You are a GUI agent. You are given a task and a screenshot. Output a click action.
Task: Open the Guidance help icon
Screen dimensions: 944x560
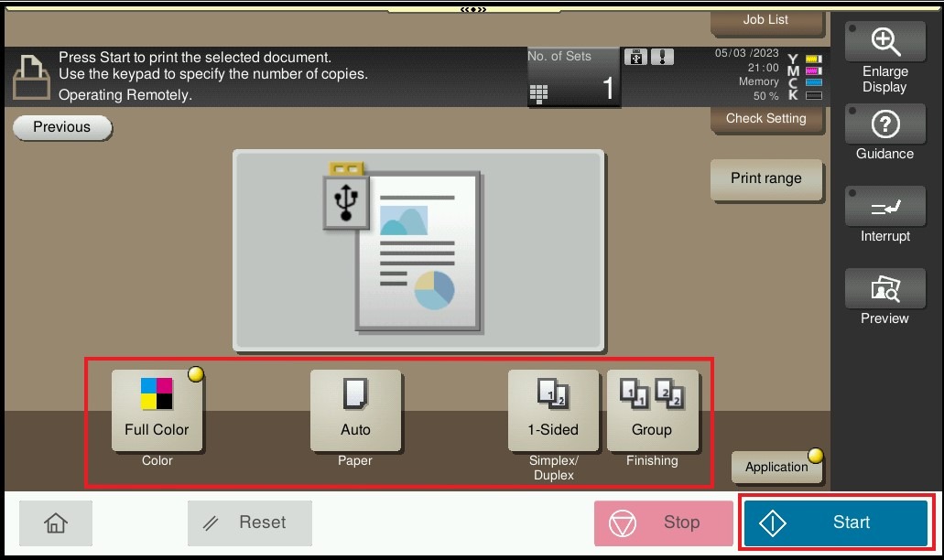(x=884, y=134)
